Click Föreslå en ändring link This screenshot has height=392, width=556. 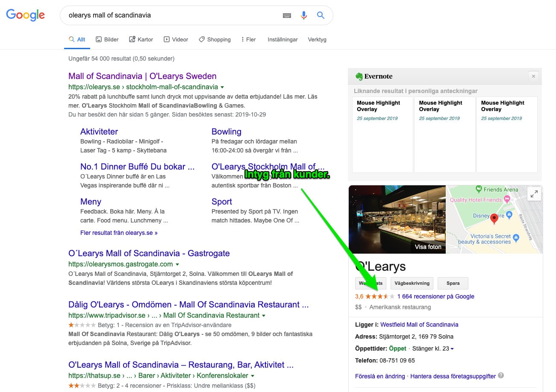pos(380,376)
